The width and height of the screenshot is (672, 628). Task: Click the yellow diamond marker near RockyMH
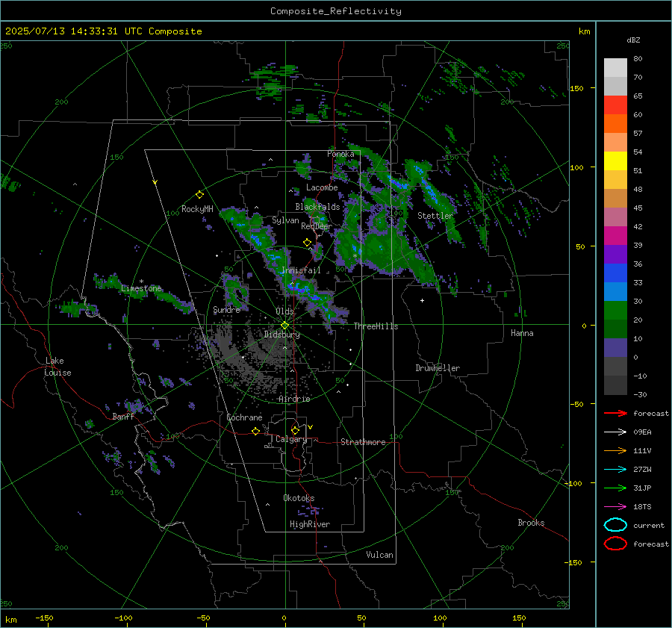click(199, 195)
